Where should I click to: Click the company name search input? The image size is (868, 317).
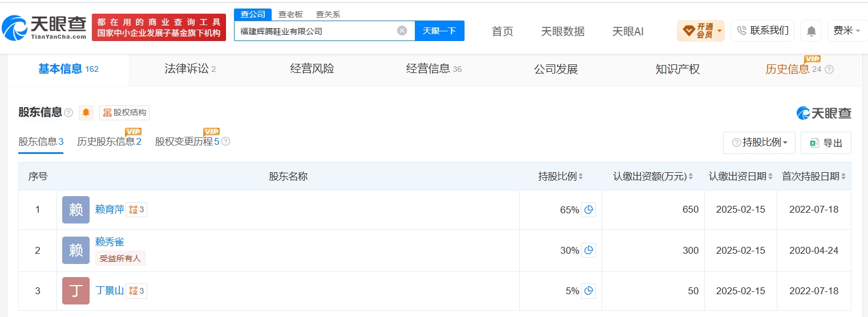pos(317,31)
